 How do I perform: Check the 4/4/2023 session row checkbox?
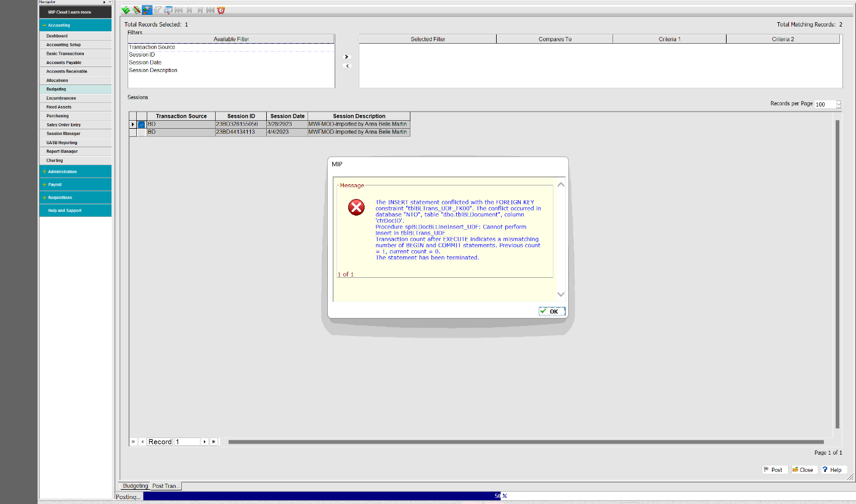click(x=142, y=132)
